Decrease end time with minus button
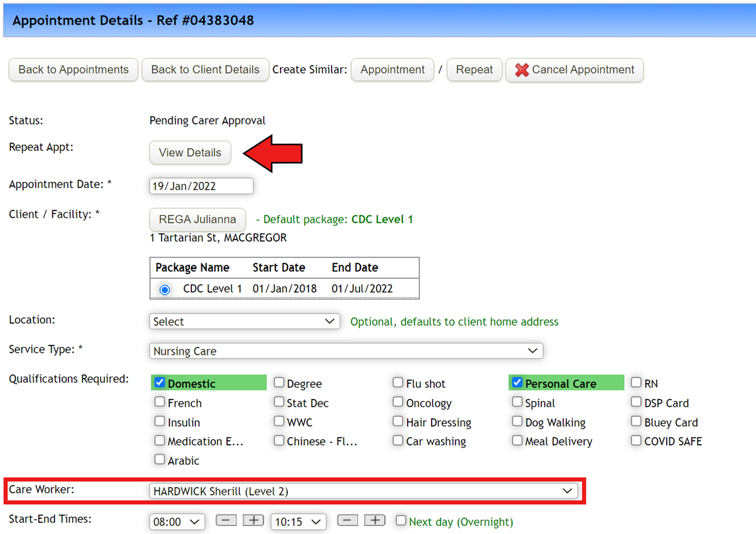The height and width of the screenshot is (534, 756). [x=347, y=521]
